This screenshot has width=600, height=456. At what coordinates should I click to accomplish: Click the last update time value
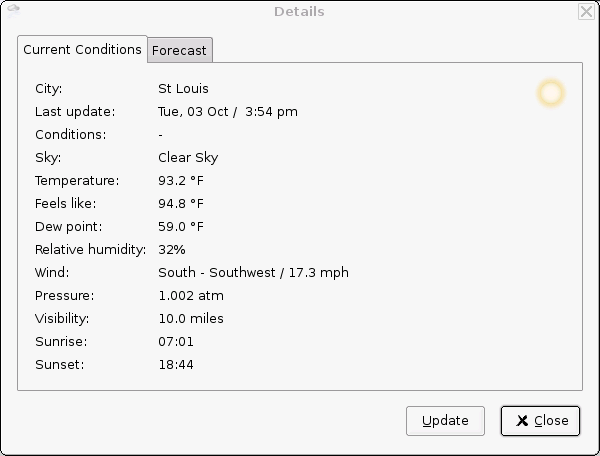coord(227,112)
